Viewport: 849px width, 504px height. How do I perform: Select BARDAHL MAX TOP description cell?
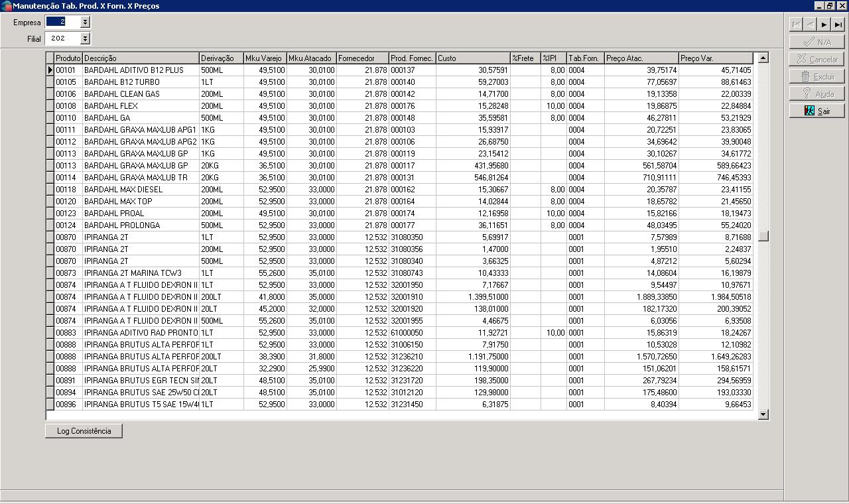(x=141, y=202)
